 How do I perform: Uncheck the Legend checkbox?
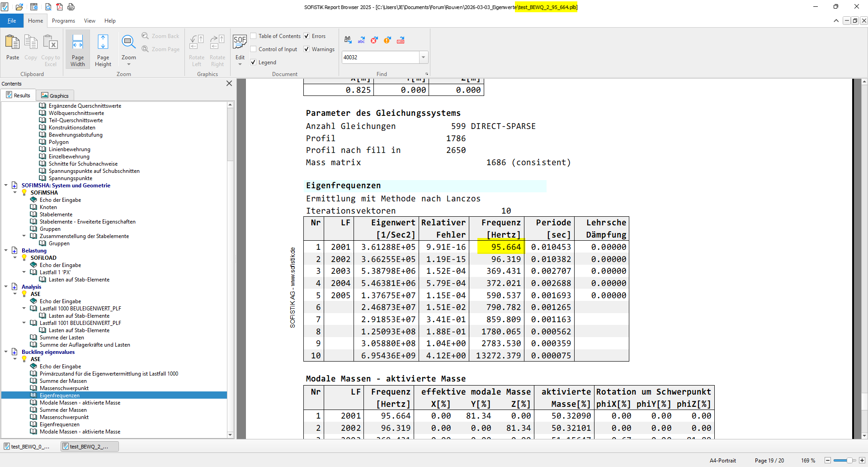click(x=254, y=62)
